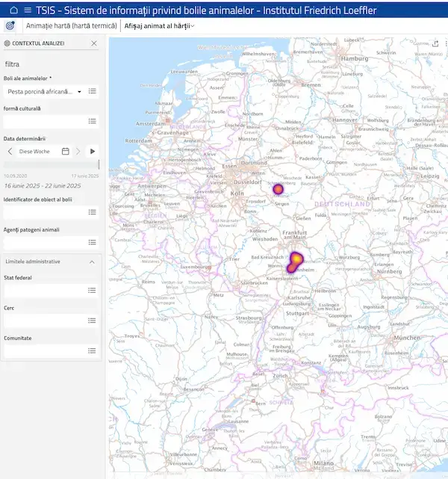Click the analysis target icon below header
The image size is (448, 479).
[10, 25]
